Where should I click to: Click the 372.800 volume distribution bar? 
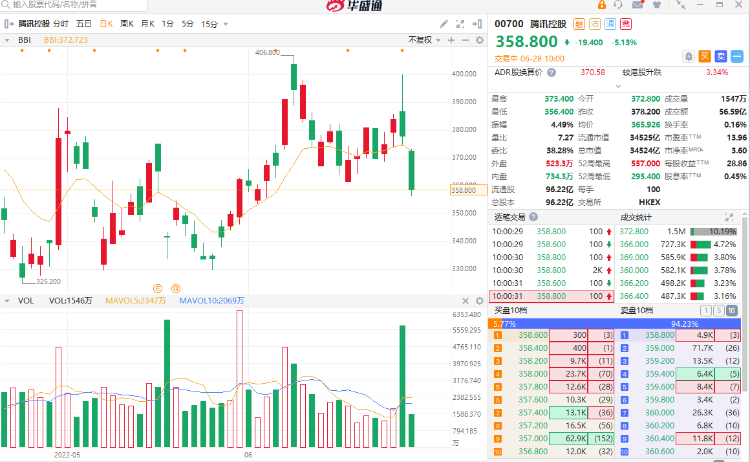(714, 231)
